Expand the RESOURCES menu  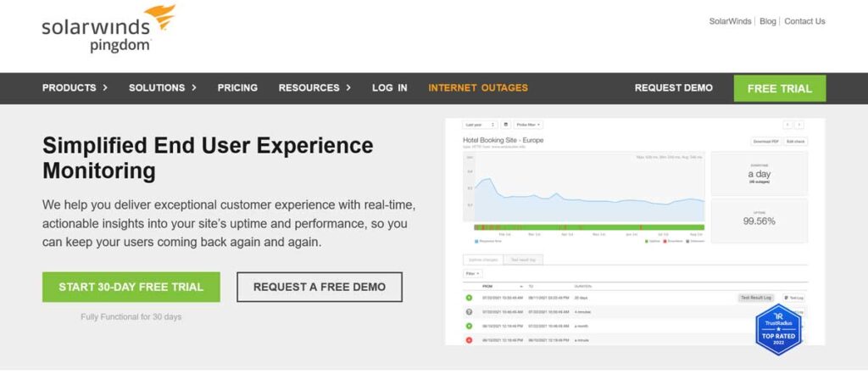pos(314,87)
